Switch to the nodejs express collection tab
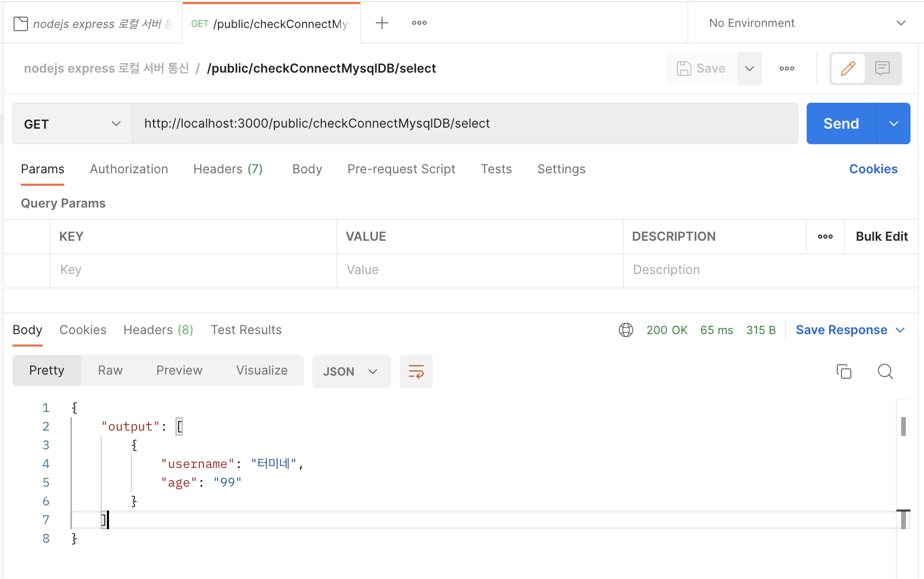The image size is (924, 579). 93,24
